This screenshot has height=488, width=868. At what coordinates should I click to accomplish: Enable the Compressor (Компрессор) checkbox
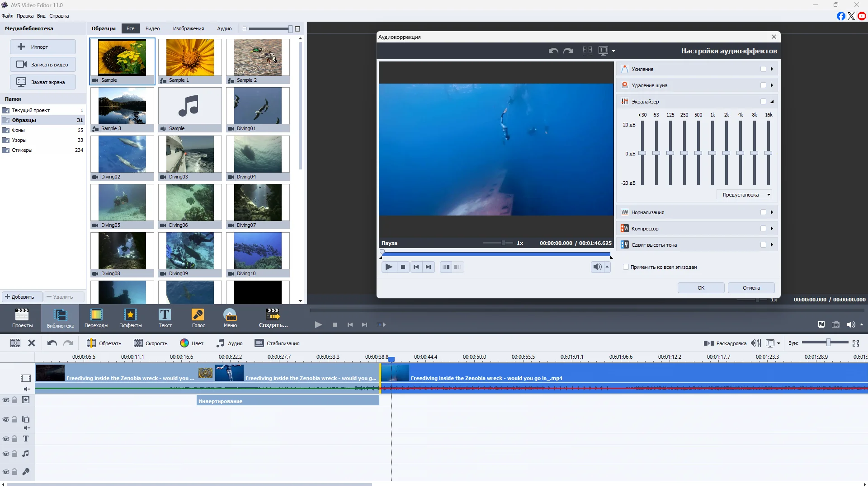pos(763,229)
